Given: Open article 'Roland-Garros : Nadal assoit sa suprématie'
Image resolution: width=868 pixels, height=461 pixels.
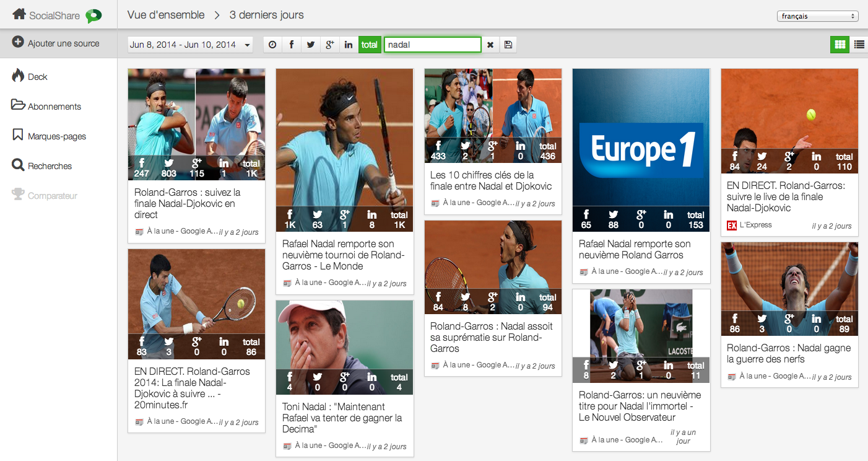Looking at the screenshot, I should pos(492,337).
